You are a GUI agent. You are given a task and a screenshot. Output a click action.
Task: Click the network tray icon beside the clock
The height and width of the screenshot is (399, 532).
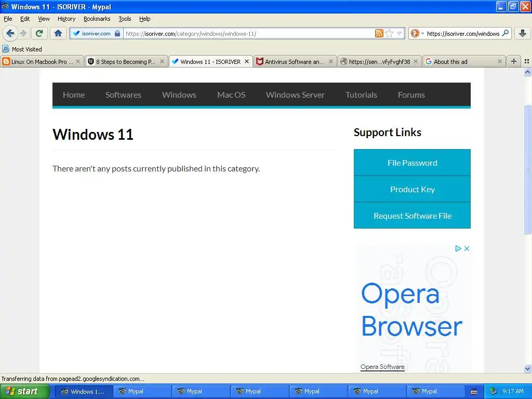pyautogui.click(x=493, y=391)
